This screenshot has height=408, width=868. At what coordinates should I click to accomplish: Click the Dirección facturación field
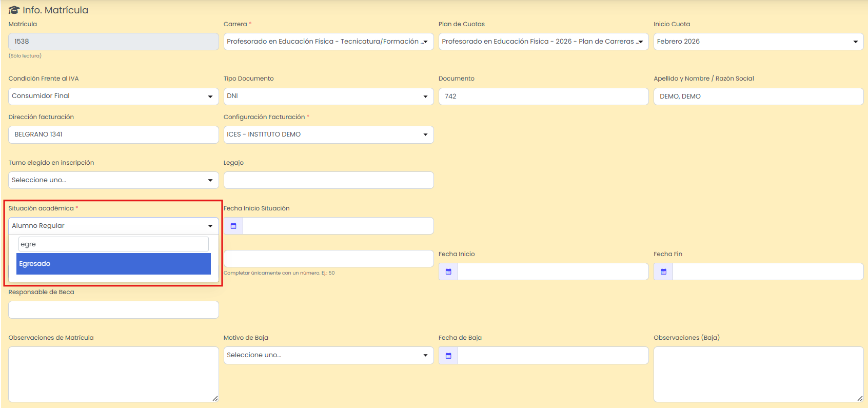pos(113,134)
